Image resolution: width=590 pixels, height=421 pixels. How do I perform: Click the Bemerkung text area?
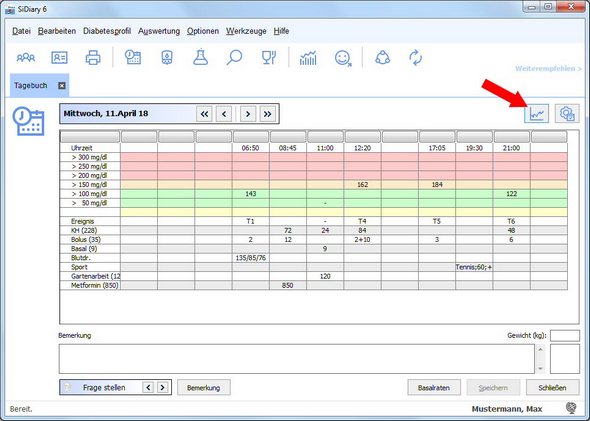click(x=297, y=359)
